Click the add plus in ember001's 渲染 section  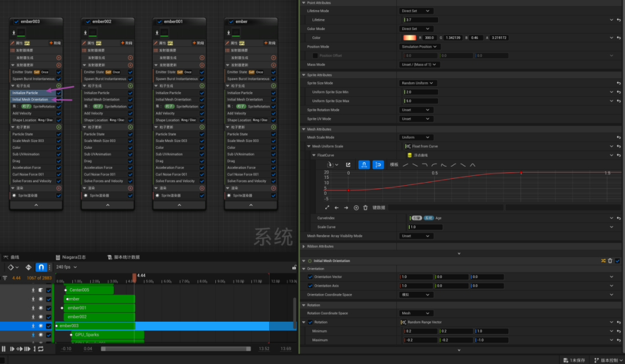click(x=202, y=188)
